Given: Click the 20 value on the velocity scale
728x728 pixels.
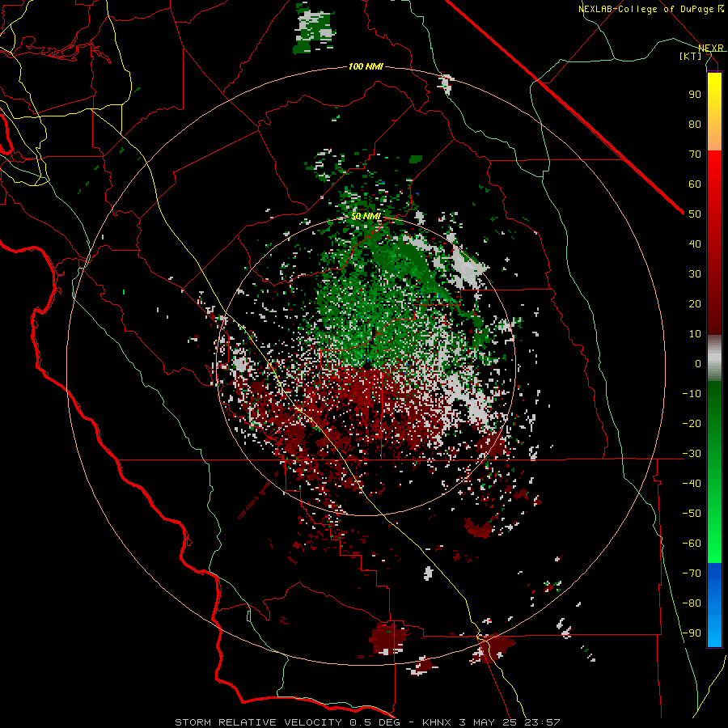Looking at the screenshot, I should 695,304.
